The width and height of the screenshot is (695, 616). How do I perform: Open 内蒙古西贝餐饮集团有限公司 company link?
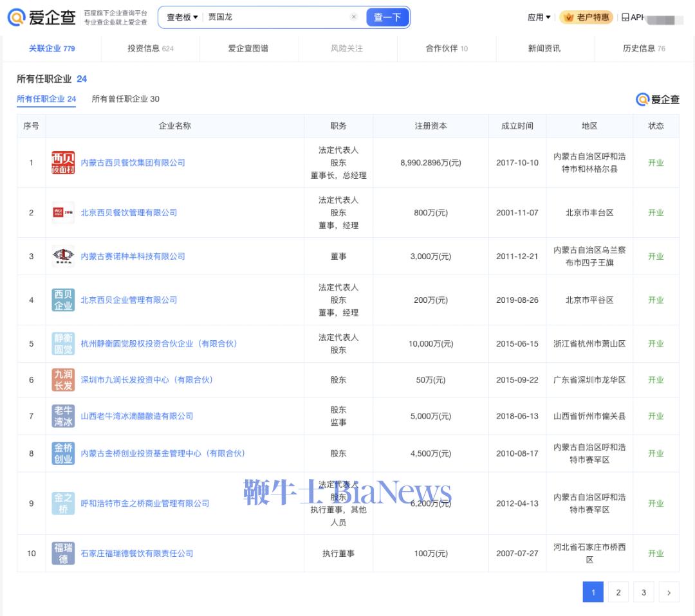pos(133,163)
